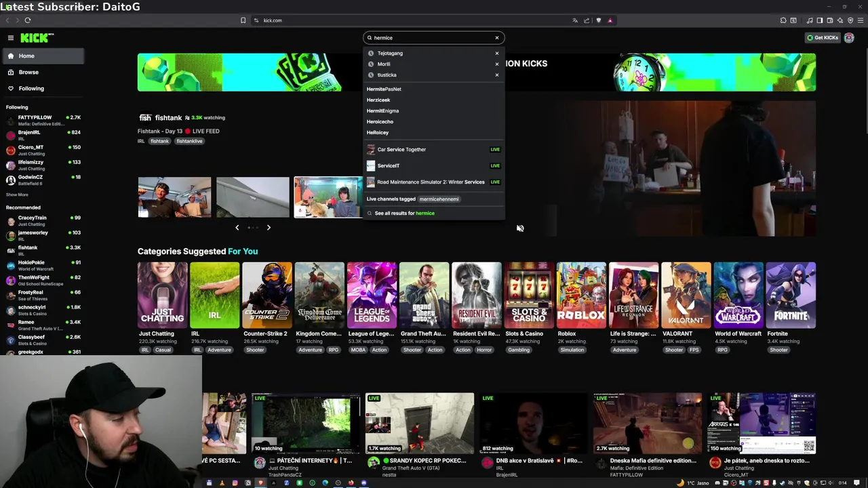Click the KICK logo

[37, 38]
